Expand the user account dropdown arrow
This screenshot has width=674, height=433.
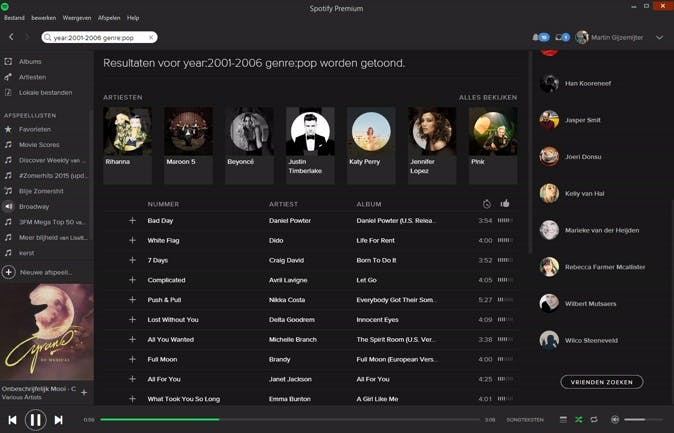pos(659,37)
